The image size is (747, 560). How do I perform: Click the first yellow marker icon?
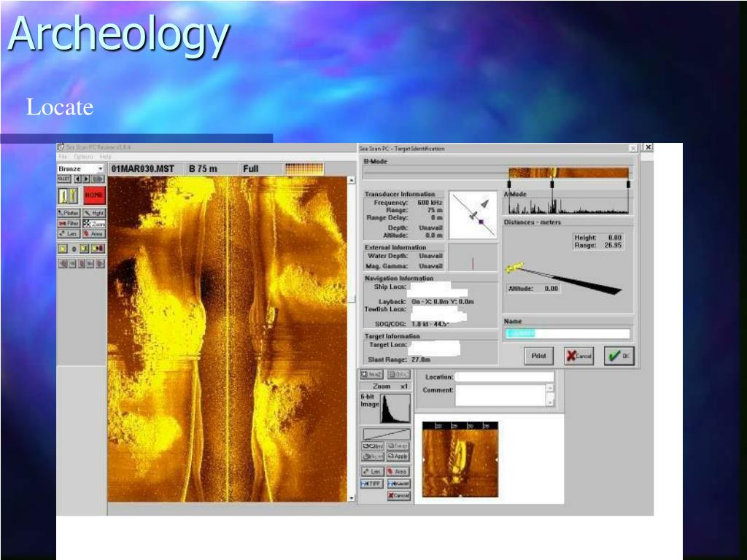(x=63, y=249)
